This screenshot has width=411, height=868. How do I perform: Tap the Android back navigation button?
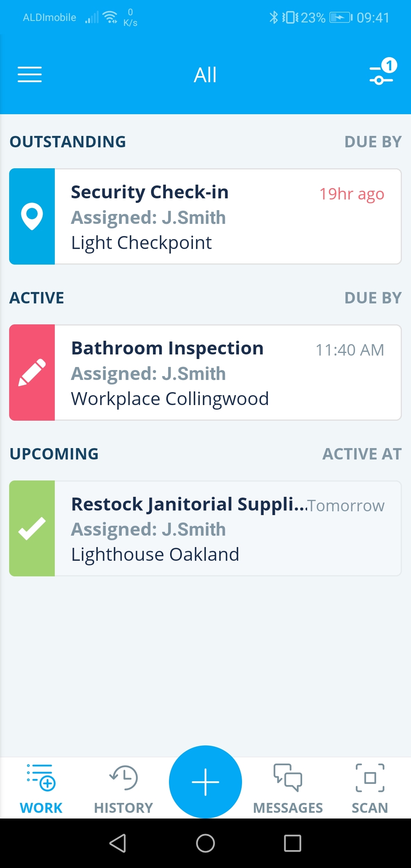click(118, 843)
